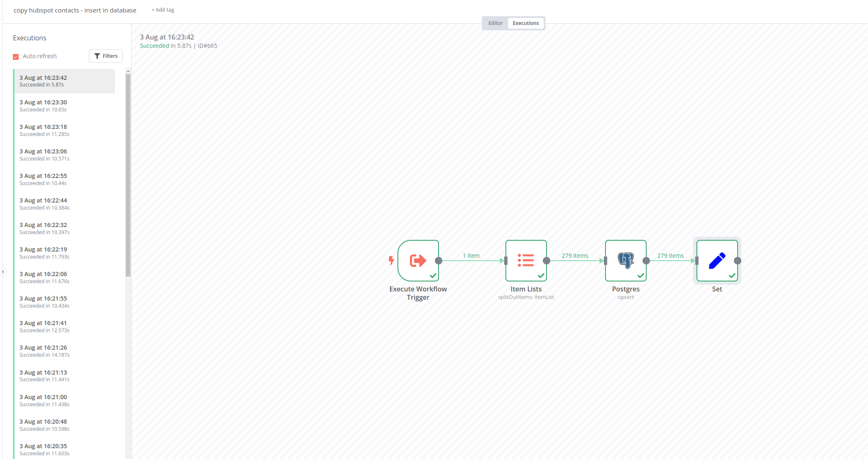Screen dimensions: 868x459
Task: Open the Filters button
Action: click(106, 56)
